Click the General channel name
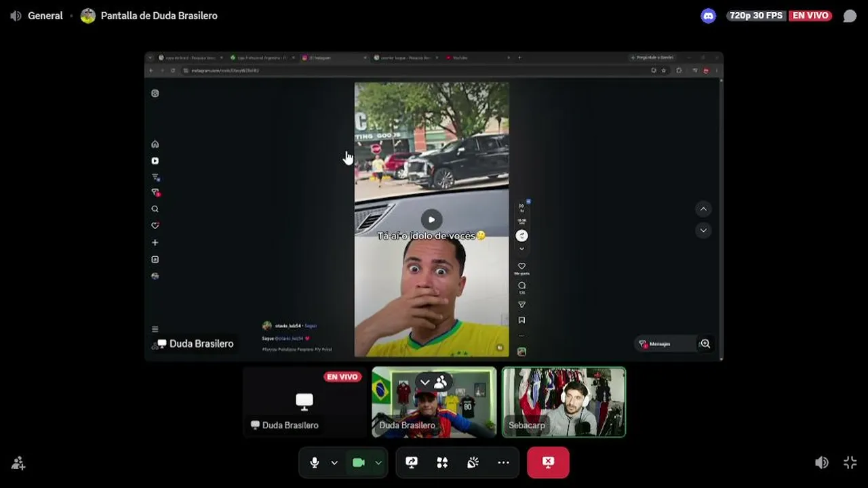This screenshot has height=488, width=868. tap(45, 16)
